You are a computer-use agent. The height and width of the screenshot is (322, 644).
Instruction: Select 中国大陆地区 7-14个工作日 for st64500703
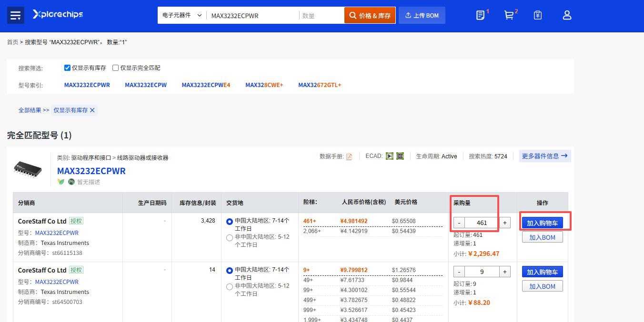click(x=230, y=270)
